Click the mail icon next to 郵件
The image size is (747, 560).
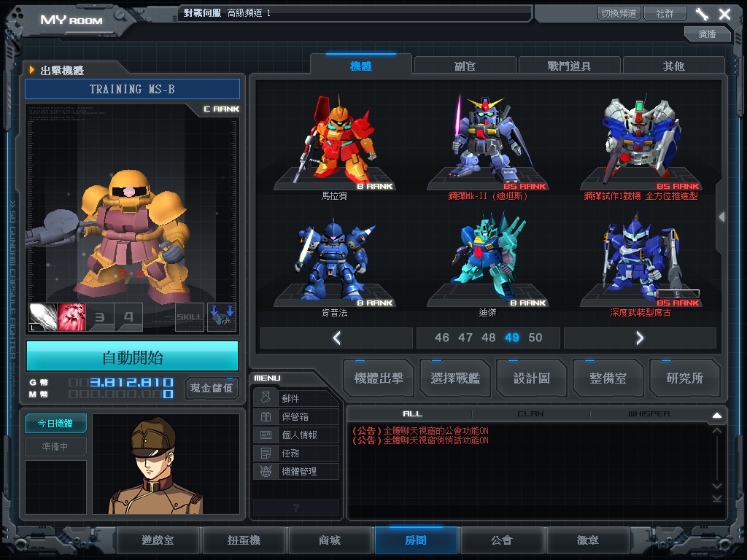click(266, 397)
